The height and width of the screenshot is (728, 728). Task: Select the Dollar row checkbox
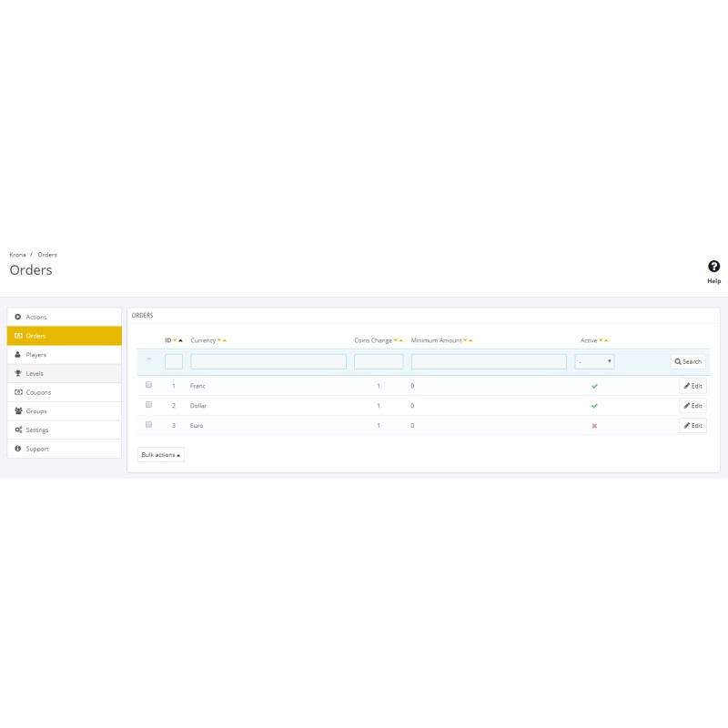tap(148, 405)
